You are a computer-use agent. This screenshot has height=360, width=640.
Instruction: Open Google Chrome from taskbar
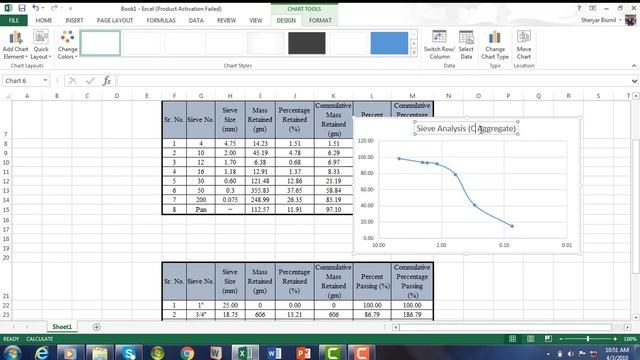tap(187, 353)
